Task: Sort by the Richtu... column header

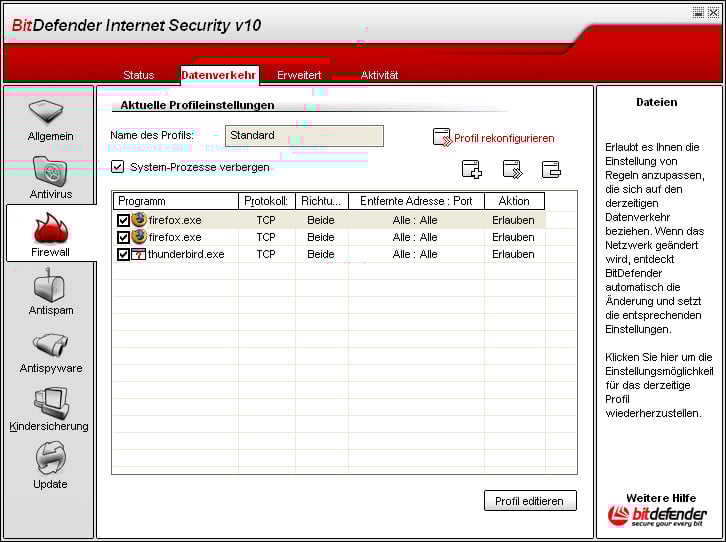Action: [322, 201]
